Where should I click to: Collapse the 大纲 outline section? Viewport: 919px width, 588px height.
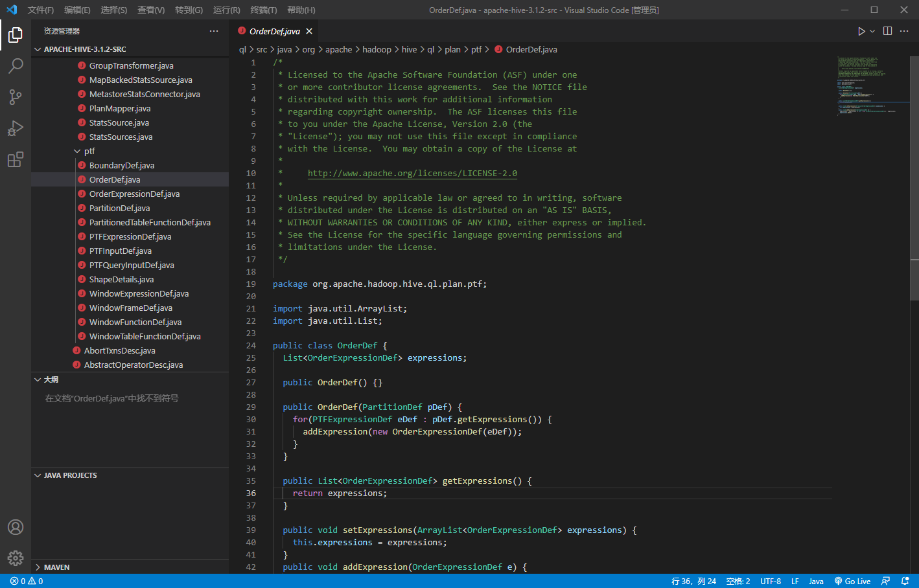pos(130,379)
